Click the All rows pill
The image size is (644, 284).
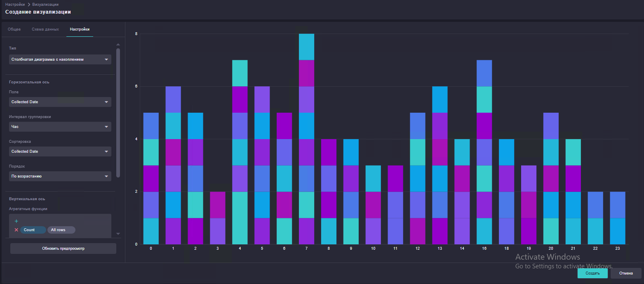click(x=61, y=230)
